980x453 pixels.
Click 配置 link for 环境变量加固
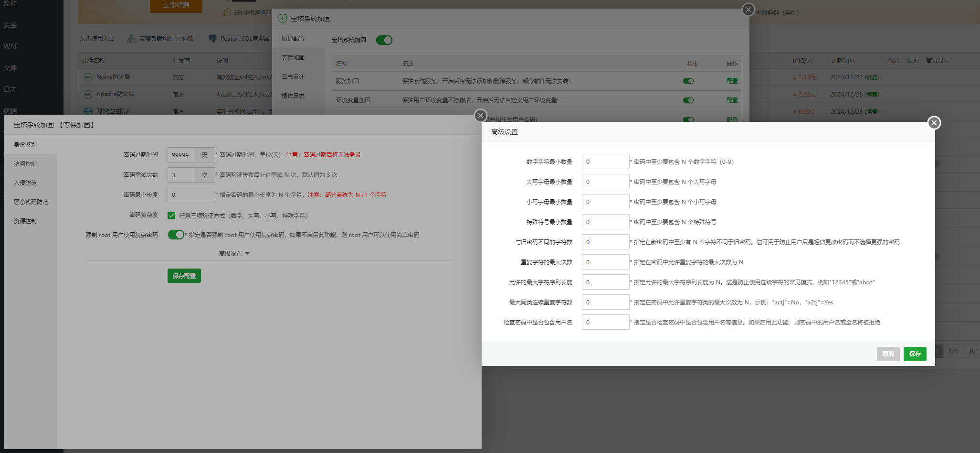[x=732, y=100]
